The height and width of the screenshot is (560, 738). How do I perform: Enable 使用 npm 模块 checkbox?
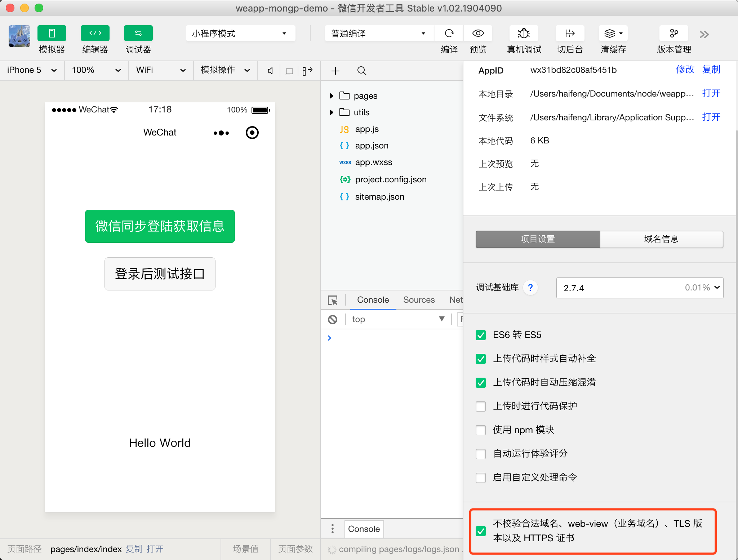click(x=481, y=430)
